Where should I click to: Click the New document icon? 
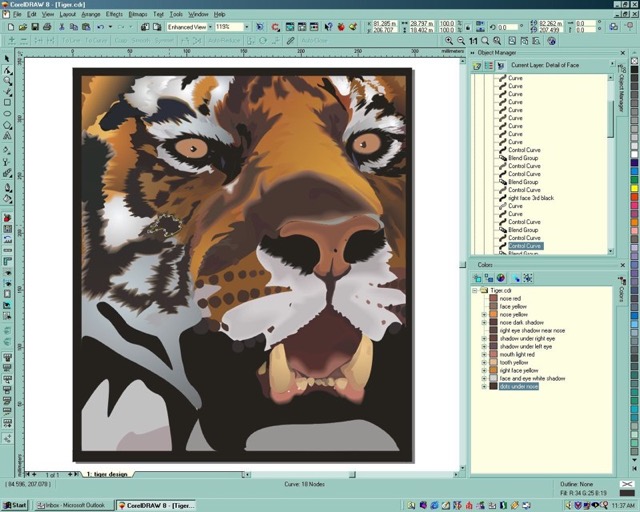point(11,27)
